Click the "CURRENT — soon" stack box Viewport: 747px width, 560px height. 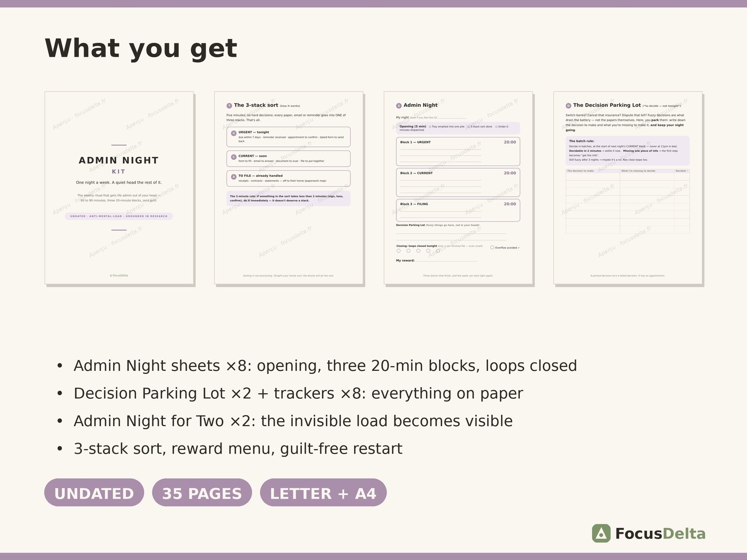pos(288,159)
